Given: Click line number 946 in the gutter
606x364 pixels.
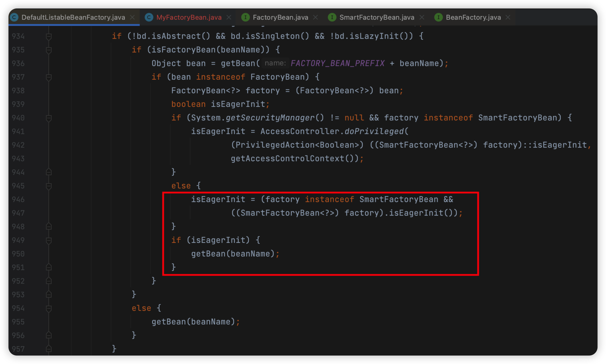Looking at the screenshot, I should tap(18, 199).
